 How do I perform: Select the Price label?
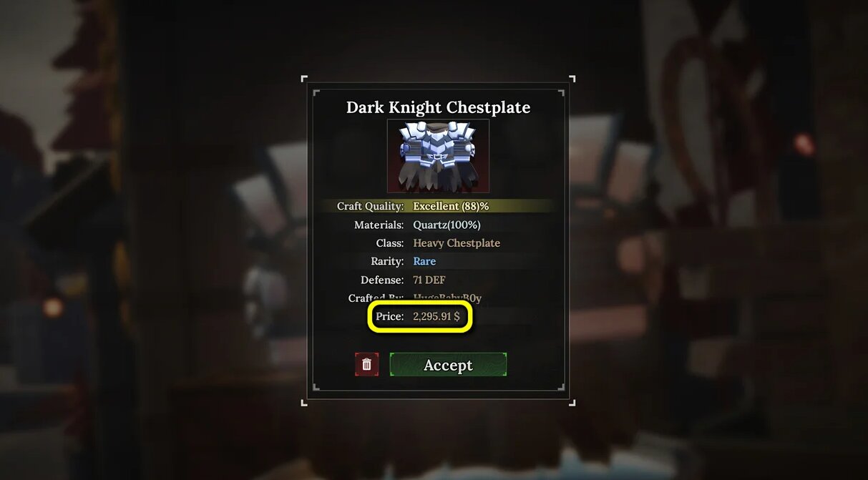pyautogui.click(x=390, y=316)
